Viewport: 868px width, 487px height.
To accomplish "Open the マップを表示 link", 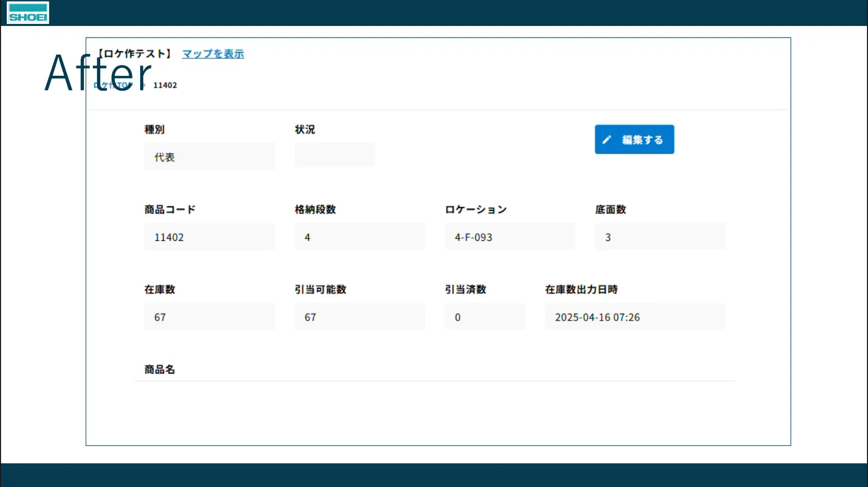I will point(213,54).
